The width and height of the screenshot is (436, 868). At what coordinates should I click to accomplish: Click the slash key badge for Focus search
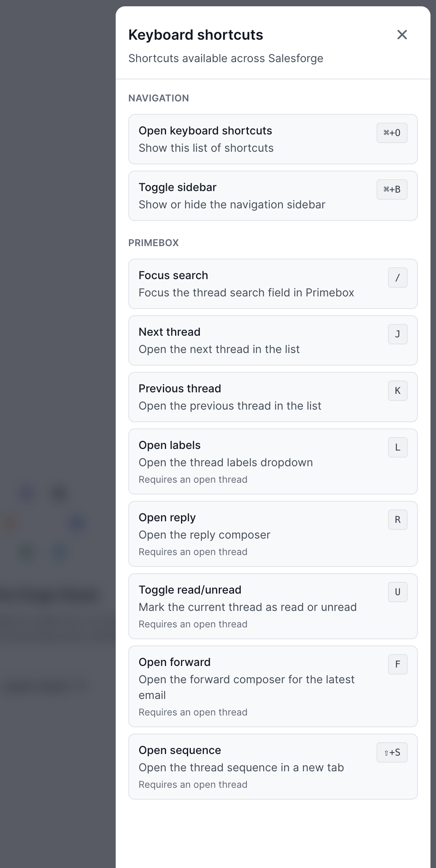coord(398,278)
